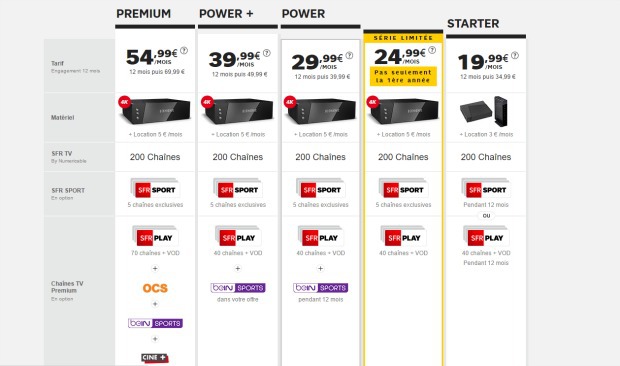Click the 4K box image under Premium

[x=154, y=111]
